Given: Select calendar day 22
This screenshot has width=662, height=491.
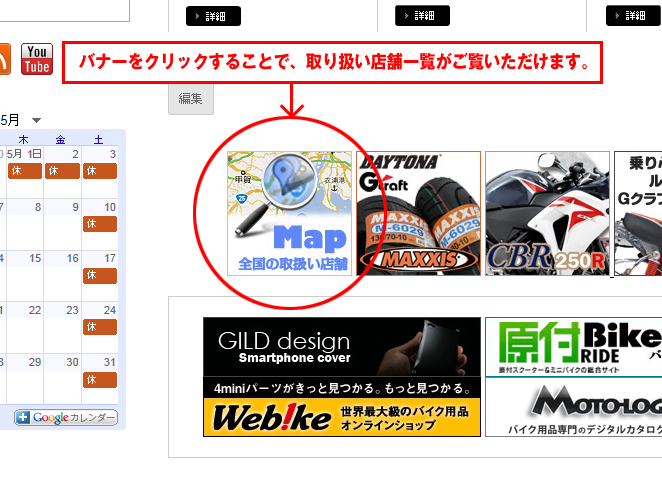Looking at the screenshot, I should [x=35, y=310].
